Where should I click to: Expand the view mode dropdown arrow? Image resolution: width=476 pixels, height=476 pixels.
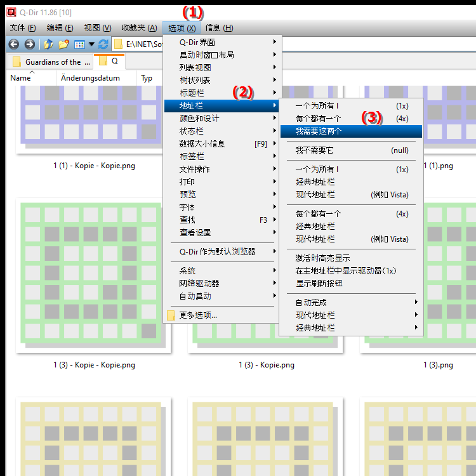(x=91, y=44)
